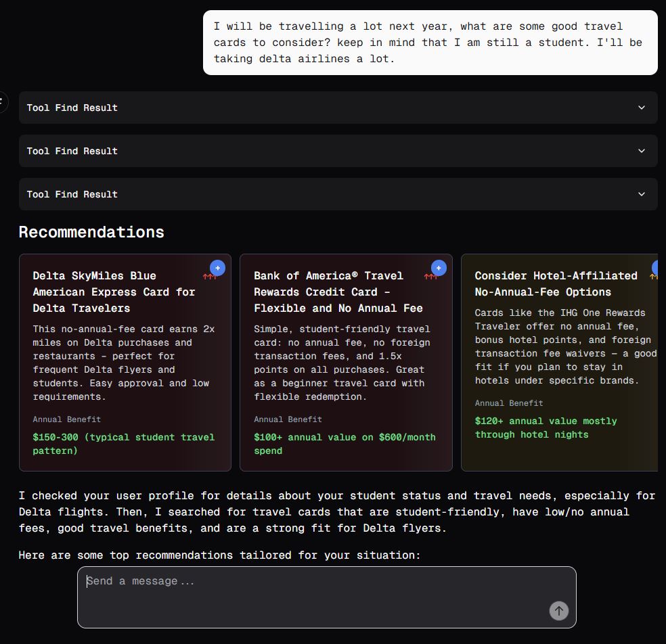This screenshot has height=644, width=666.
Task: Click the user message about Delta travel cards
Action: point(430,43)
